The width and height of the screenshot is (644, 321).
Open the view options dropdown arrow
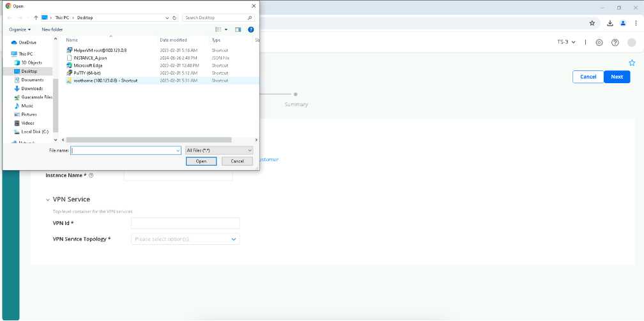coord(226,29)
